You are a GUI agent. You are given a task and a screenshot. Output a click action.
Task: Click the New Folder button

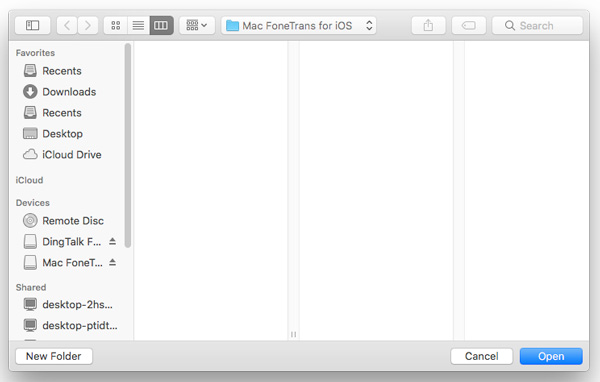54,356
